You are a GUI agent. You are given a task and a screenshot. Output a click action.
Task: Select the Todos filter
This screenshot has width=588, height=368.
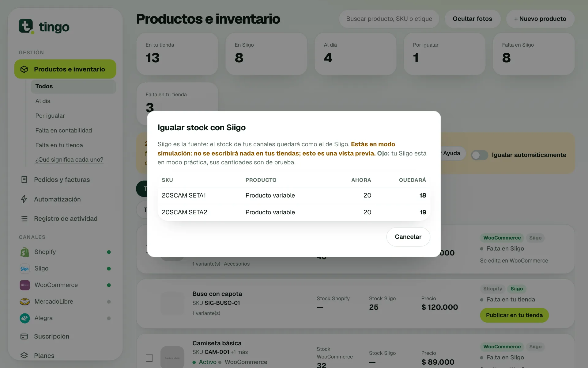(73, 86)
